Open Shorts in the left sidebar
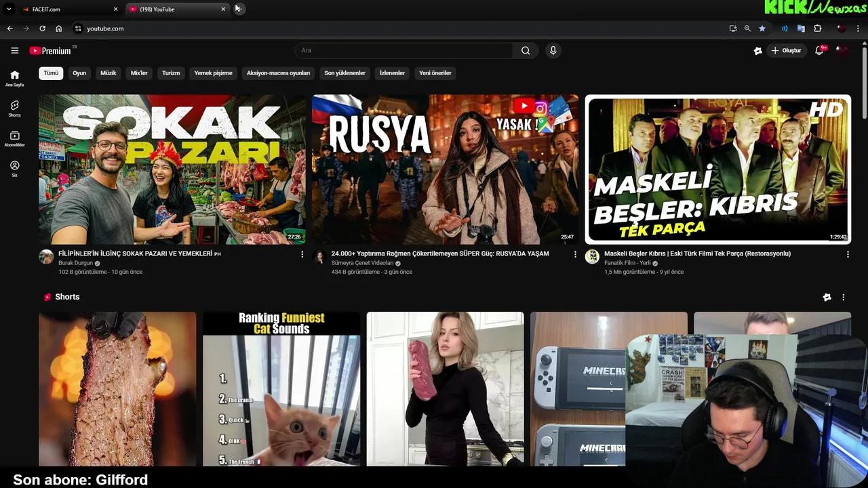 coord(14,109)
